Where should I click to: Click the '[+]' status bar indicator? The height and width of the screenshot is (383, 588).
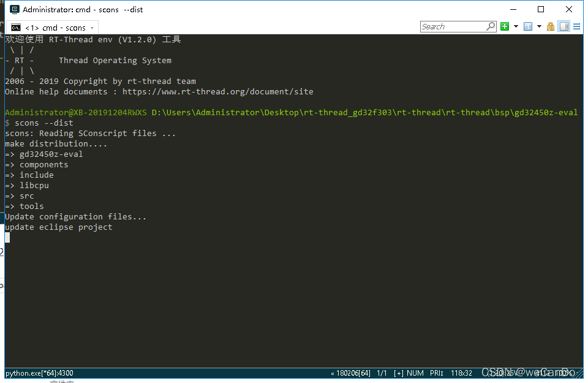[x=399, y=373]
